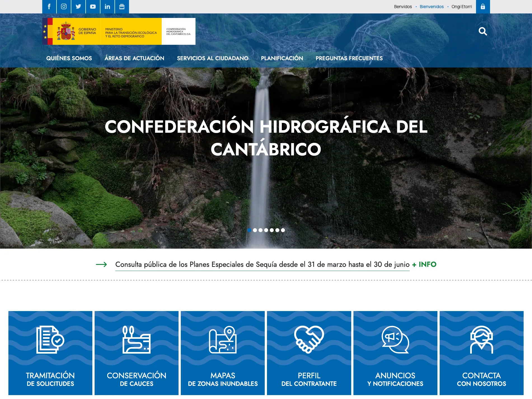Open the Servicios al Ciudadano menu
The width and height of the screenshot is (532, 399).
pos(213,58)
